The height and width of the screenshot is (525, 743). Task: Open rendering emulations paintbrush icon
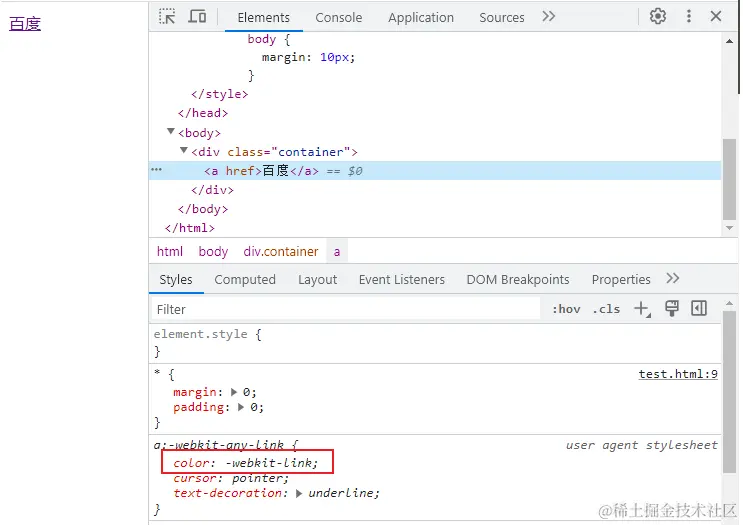pos(672,309)
